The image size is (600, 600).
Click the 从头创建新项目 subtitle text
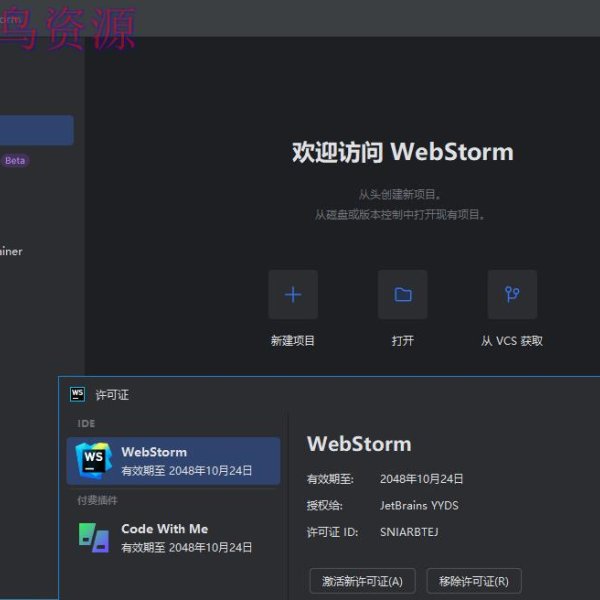400,194
